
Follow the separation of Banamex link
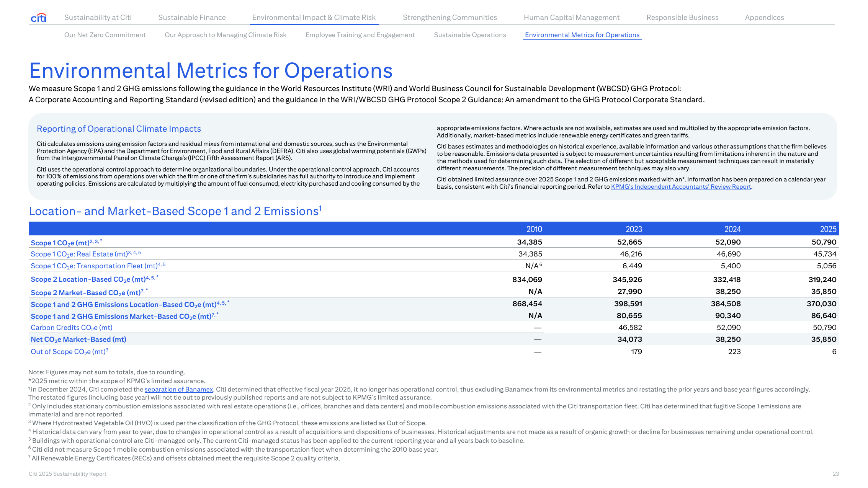coord(178,389)
